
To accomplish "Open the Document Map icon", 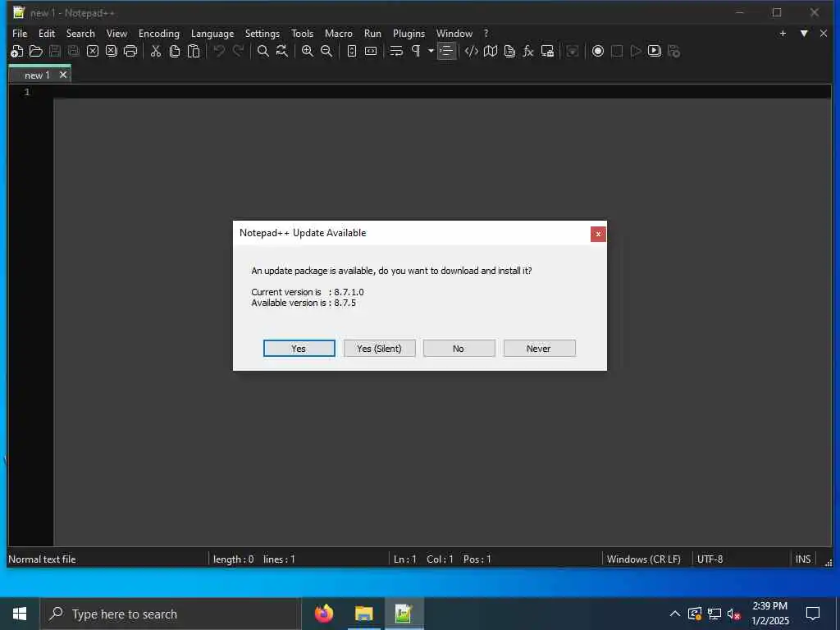I will pyautogui.click(x=491, y=52).
